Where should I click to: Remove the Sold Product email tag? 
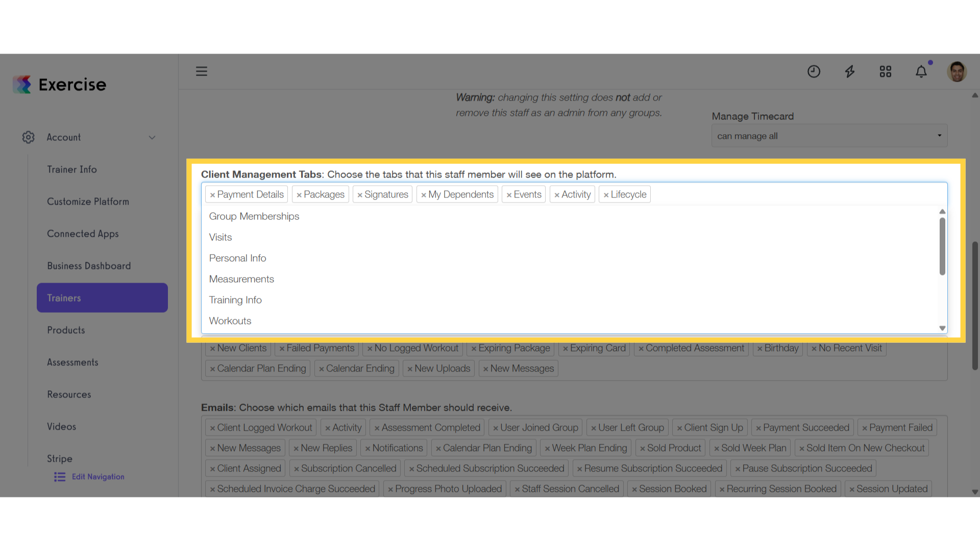[x=643, y=448]
